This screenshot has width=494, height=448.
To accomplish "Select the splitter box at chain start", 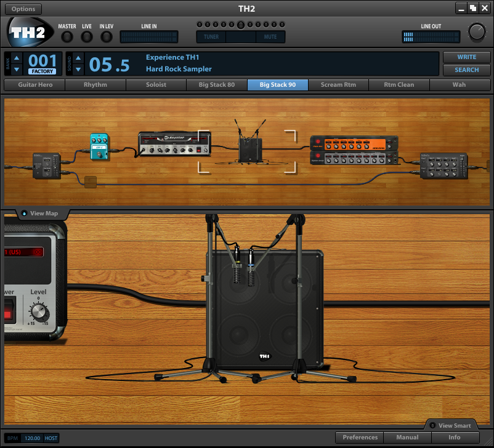I will point(47,166).
